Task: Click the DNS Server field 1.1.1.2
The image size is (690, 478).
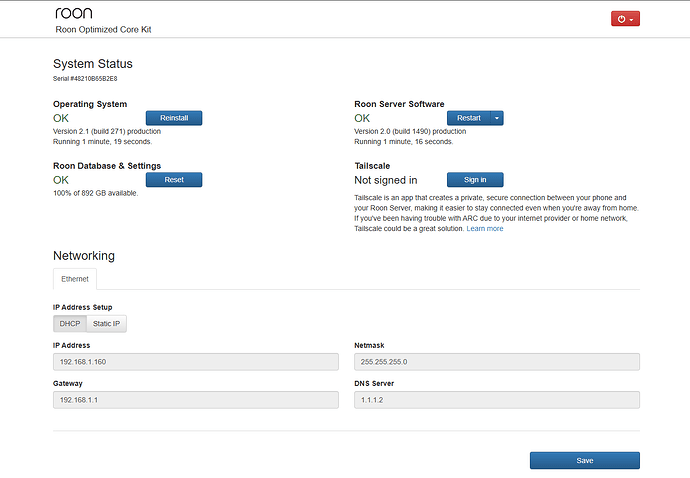Action: click(x=497, y=400)
